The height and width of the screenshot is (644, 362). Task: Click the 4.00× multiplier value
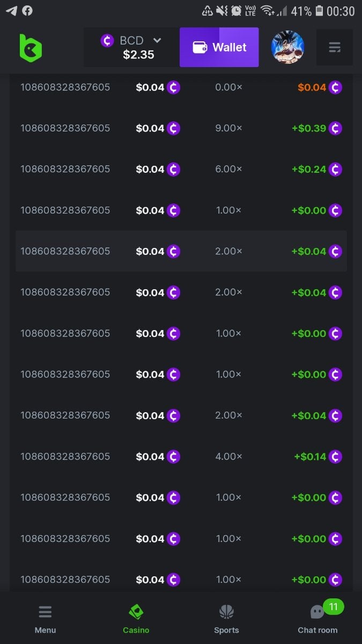tap(228, 457)
